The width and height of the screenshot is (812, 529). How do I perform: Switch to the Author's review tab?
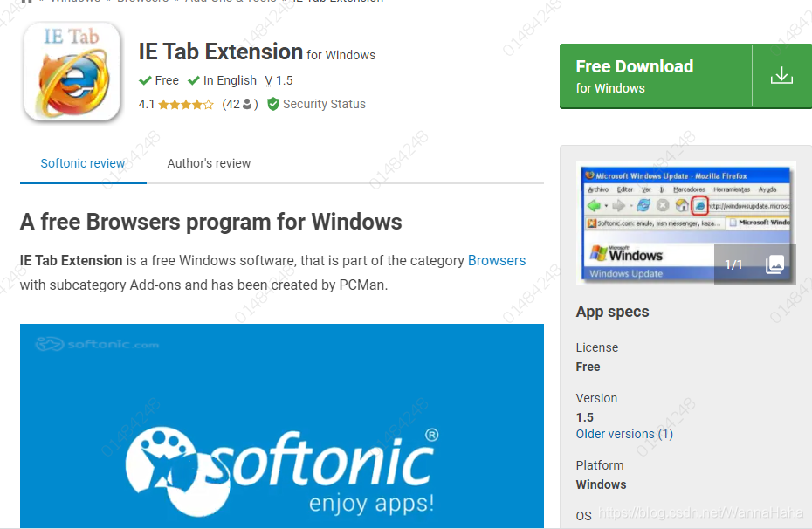209,163
